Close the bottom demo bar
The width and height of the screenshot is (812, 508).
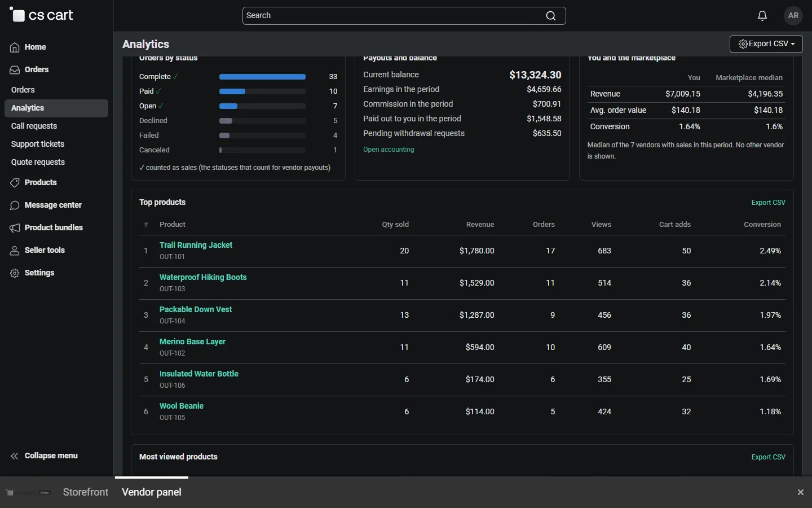pos(801,492)
